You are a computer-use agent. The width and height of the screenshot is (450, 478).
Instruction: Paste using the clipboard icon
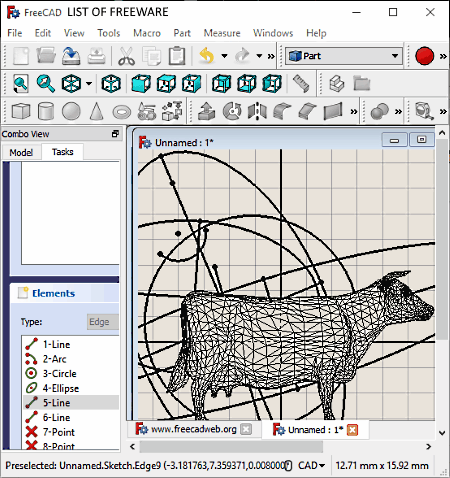point(177,56)
